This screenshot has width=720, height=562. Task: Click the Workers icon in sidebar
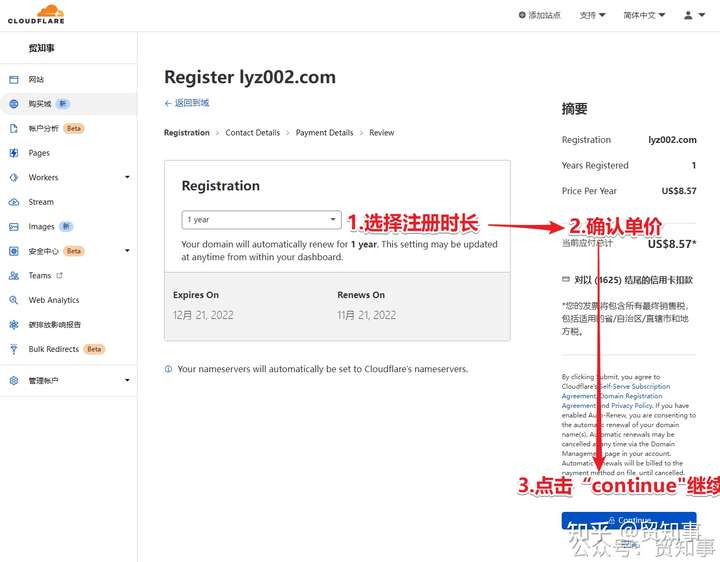pos(14,177)
